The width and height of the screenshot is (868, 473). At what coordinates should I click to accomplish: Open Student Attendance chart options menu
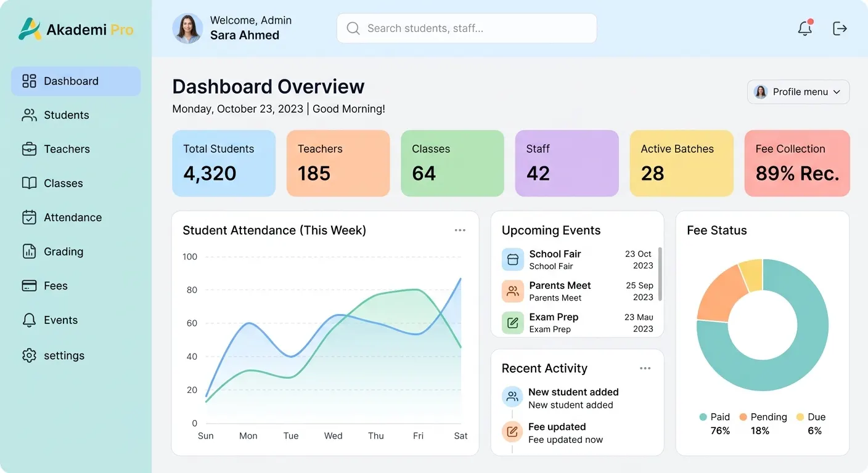[460, 230]
